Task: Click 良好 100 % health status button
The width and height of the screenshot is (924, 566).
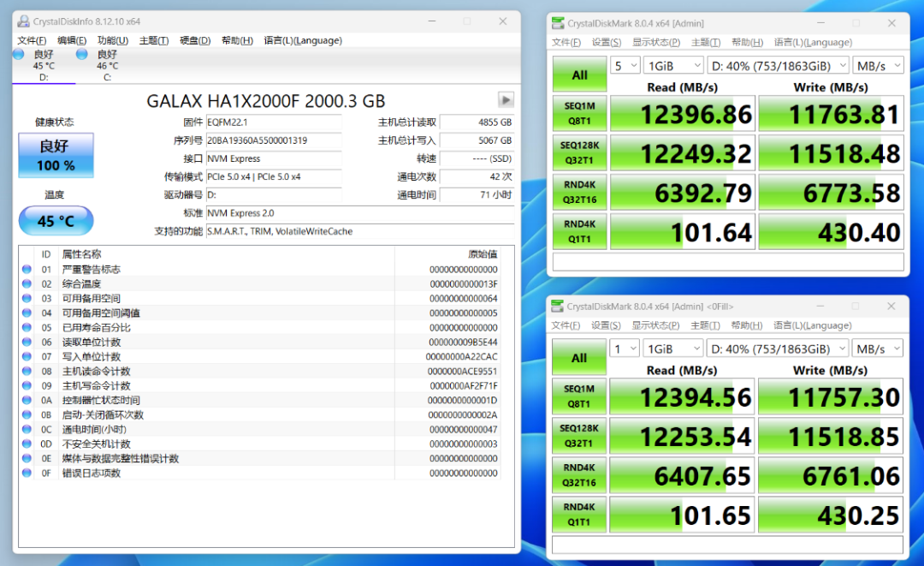Action: [x=56, y=155]
